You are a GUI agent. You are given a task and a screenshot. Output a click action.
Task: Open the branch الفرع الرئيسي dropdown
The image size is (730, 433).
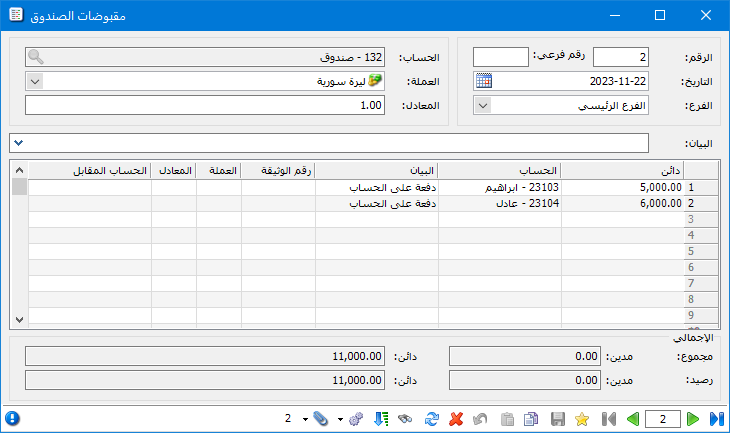483,106
